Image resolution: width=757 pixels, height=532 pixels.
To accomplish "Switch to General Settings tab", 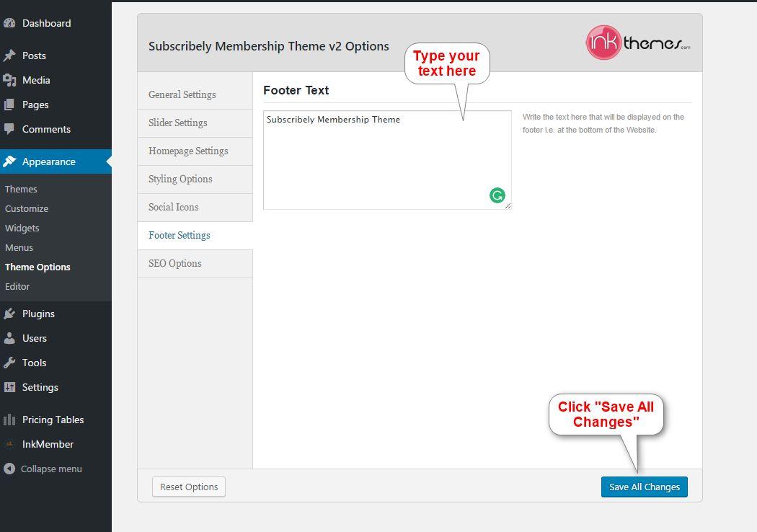I will (x=195, y=94).
